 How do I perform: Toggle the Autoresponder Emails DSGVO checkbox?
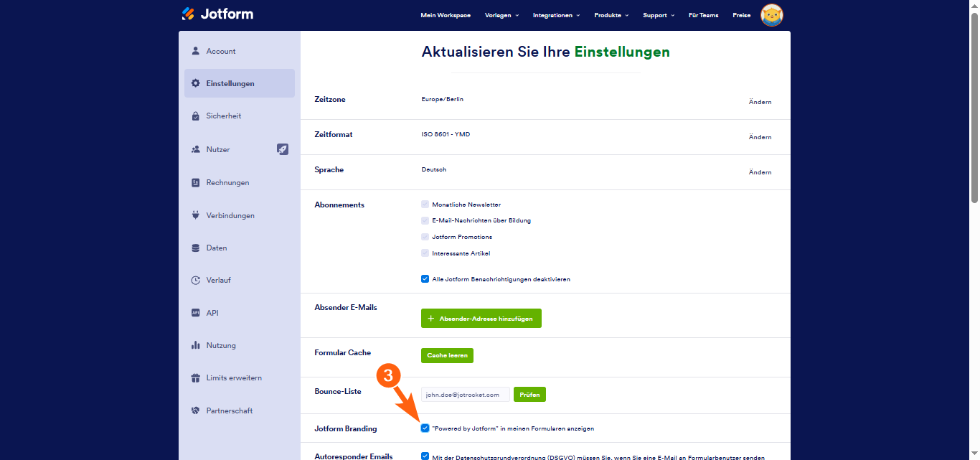pyautogui.click(x=425, y=456)
